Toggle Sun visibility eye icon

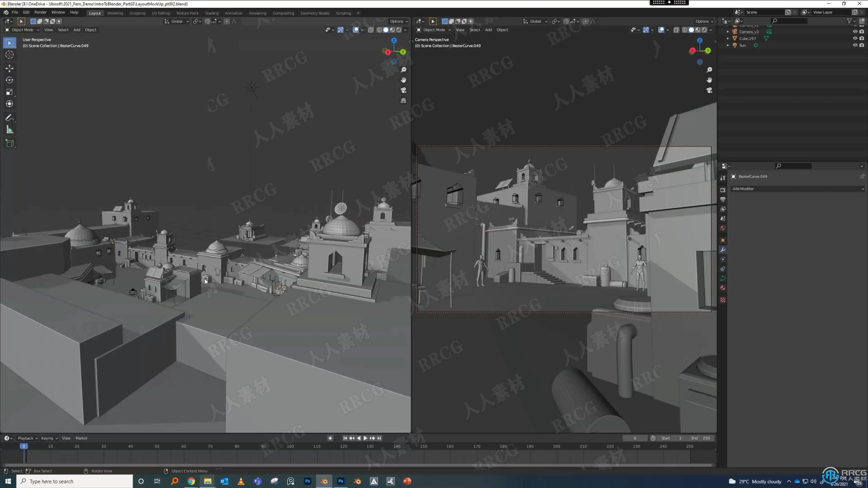(x=855, y=45)
